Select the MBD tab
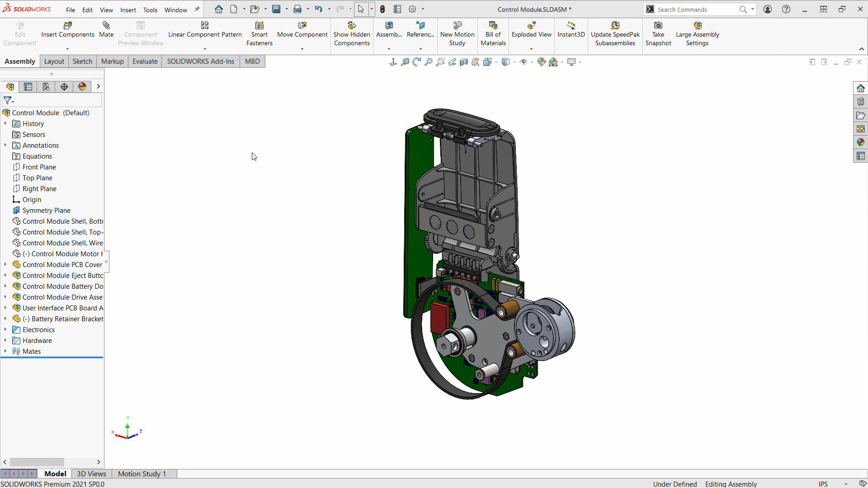The image size is (868, 488). pyautogui.click(x=251, y=61)
